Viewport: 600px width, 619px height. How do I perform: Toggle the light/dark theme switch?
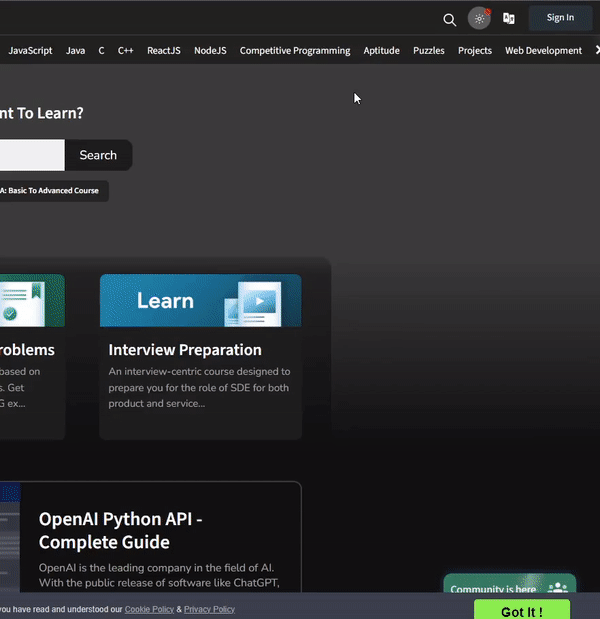480,18
